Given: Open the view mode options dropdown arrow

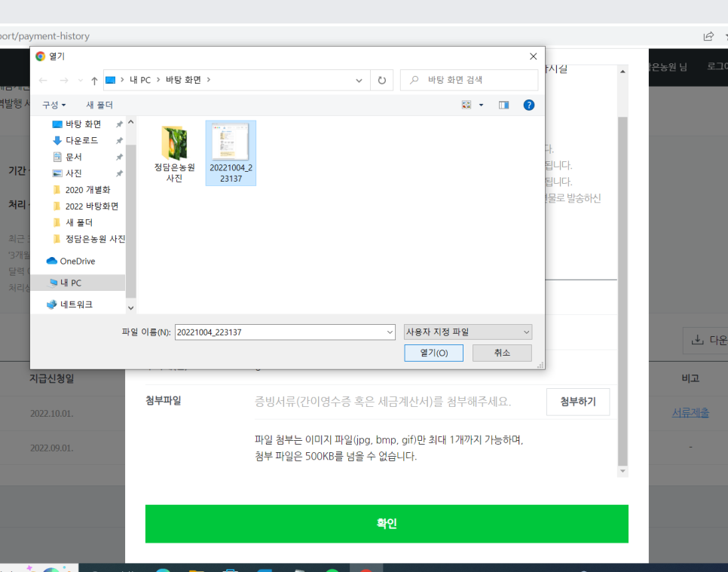Looking at the screenshot, I should 481,105.
